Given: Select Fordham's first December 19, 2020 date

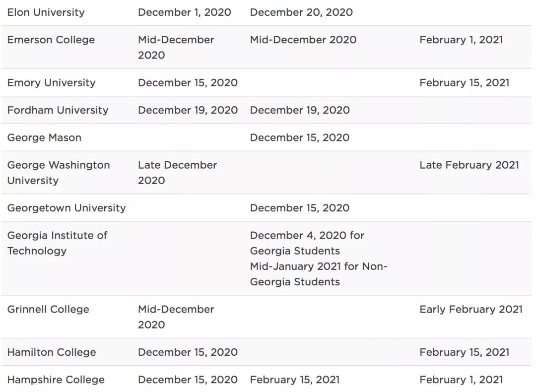Looking at the screenshot, I should point(188,110).
